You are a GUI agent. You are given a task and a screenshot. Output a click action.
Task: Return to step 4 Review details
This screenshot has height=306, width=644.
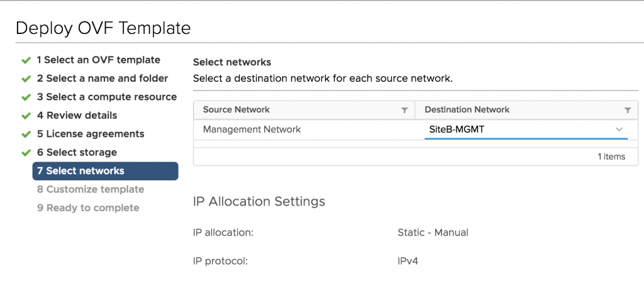77,115
